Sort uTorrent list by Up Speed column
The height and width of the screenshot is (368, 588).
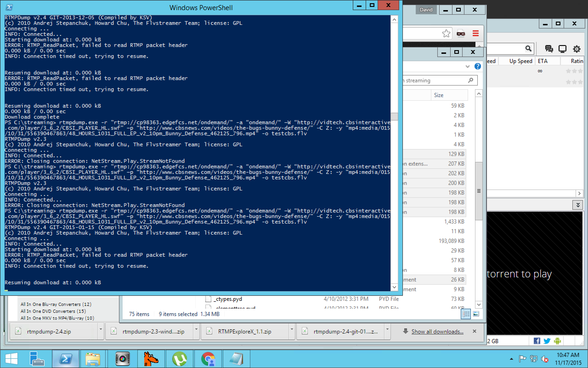[517, 61]
